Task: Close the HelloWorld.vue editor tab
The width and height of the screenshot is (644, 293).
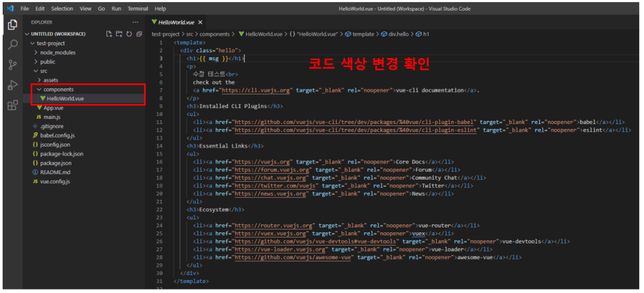Action: [x=200, y=22]
